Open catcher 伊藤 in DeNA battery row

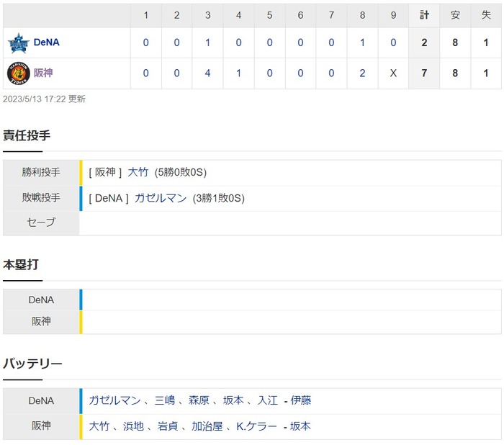(x=301, y=400)
